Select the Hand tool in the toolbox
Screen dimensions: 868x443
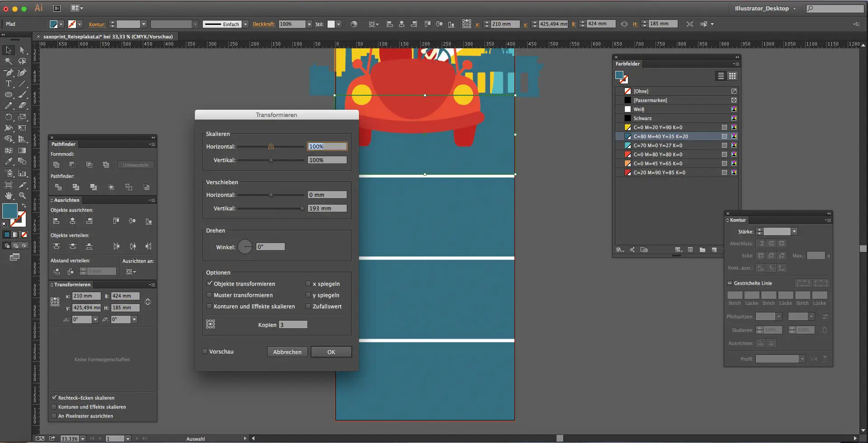click(9, 196)
